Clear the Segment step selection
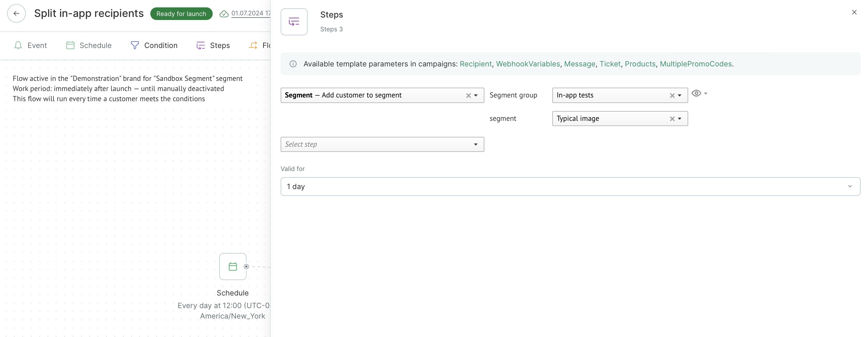 pos(468,96)
